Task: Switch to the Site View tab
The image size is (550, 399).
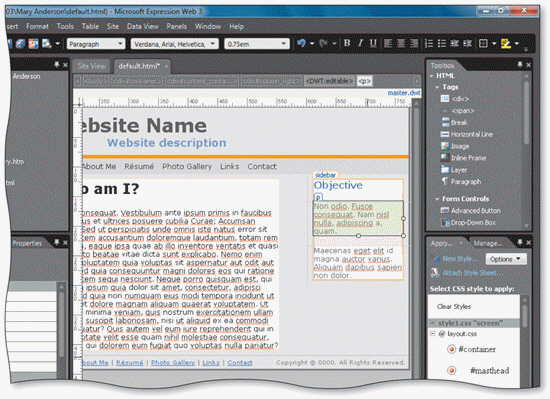Action: 91,66
